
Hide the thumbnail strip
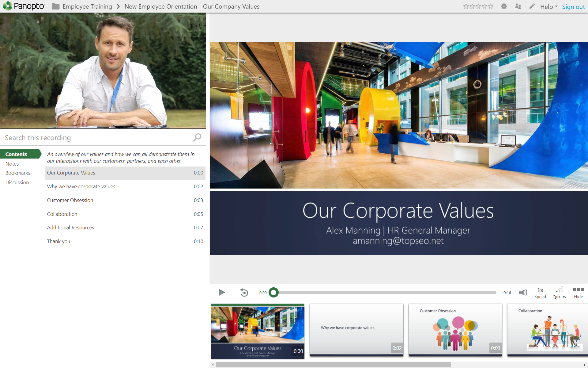pos(578,293)
